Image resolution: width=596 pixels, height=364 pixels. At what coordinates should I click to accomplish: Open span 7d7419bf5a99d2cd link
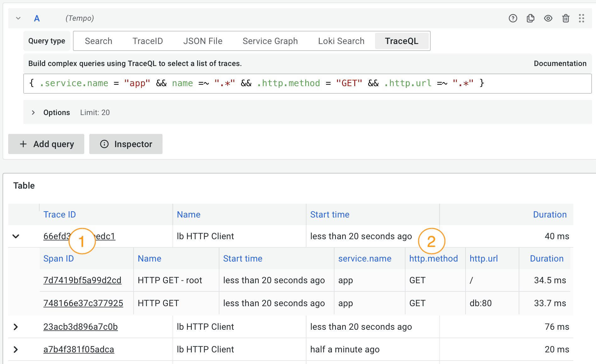click(x=82, y=280)
